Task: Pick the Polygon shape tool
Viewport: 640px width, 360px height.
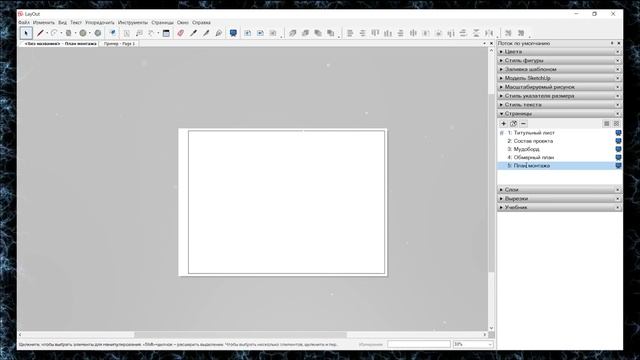Action: (98, 33)
